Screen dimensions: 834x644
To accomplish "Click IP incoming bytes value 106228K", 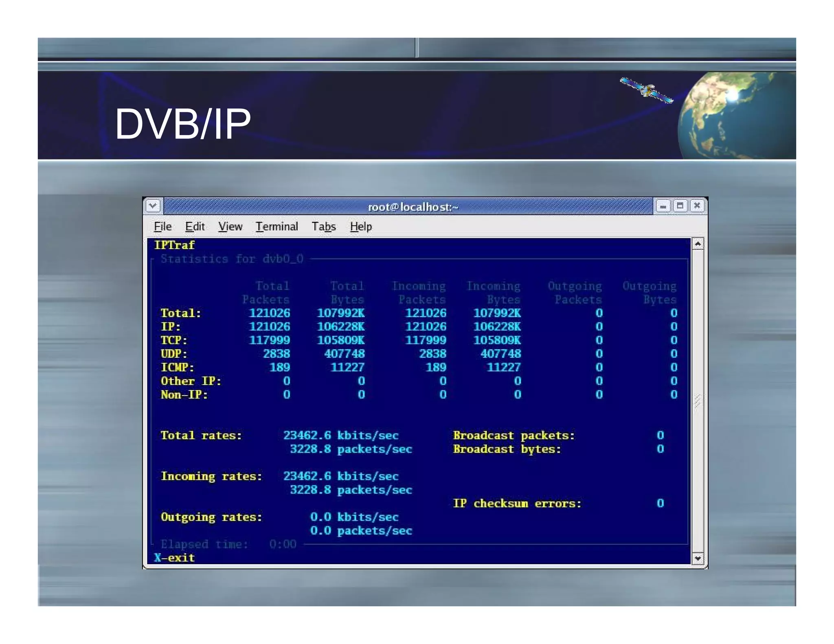I will 497,326.
